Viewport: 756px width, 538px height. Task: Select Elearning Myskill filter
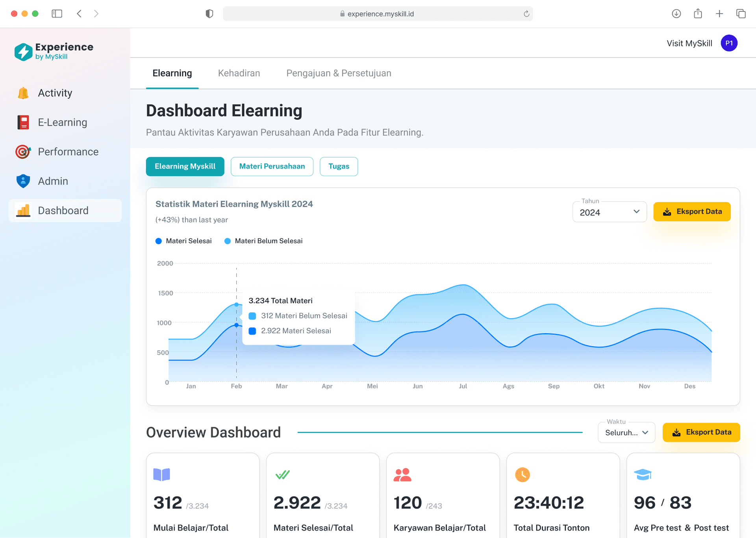pyautogui.click(x=185, y=167)
